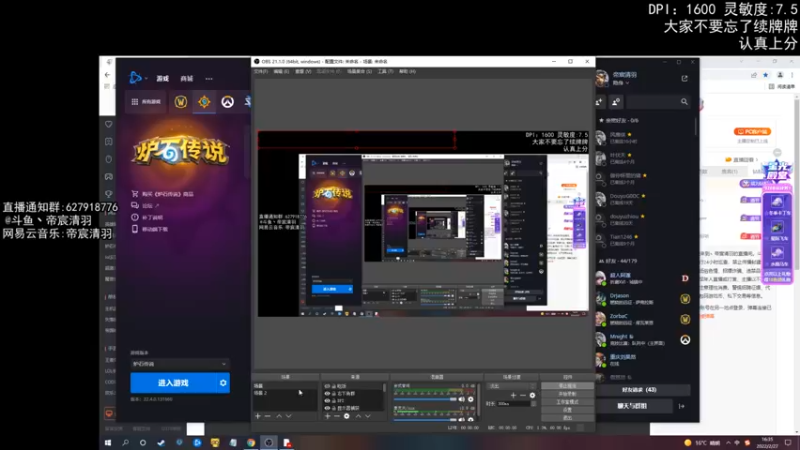Click Chrome bookmark star icon
This screenshot has height=450, width=800.
tap(765, 75)
